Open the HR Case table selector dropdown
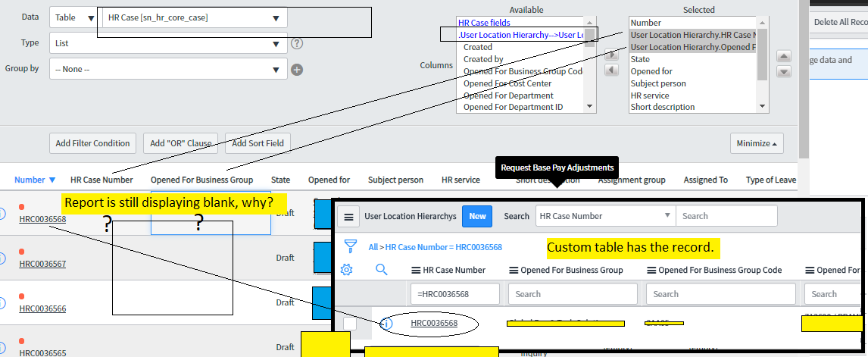This screenshot has height=357, width=868. [x=194, y=17]
